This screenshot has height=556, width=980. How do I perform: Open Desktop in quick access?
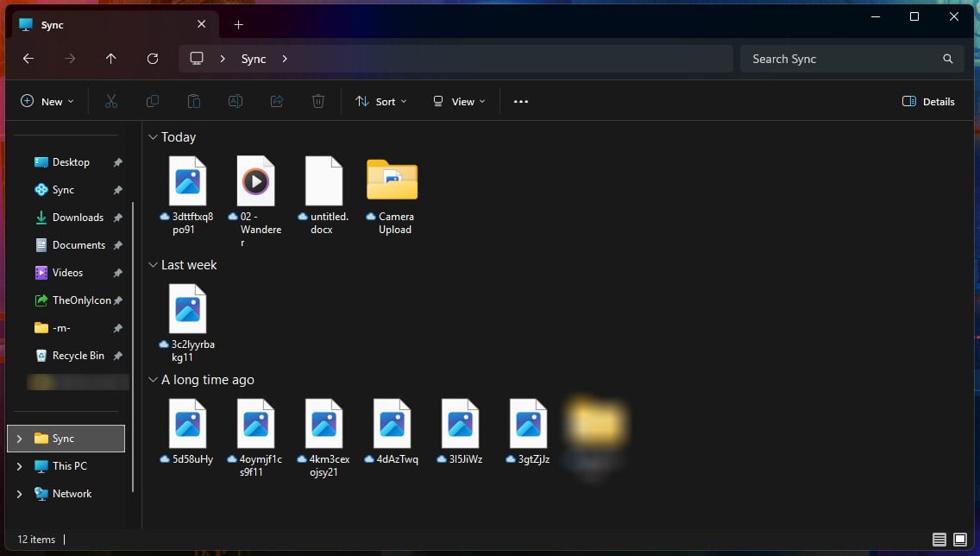pos(71,162)
